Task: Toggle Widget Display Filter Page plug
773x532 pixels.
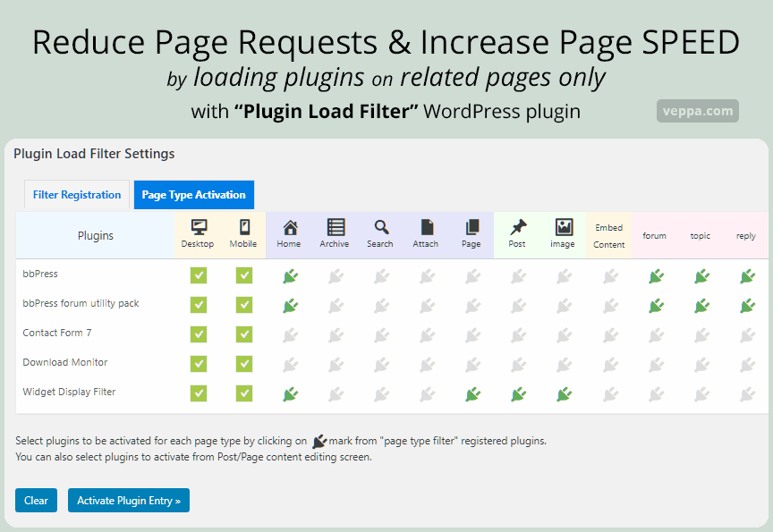Action: [x=473, y=394]
